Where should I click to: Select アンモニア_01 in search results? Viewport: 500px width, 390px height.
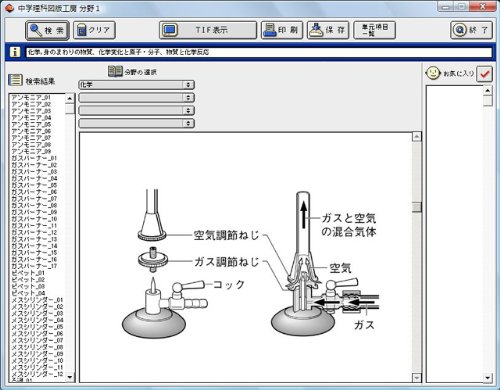[31, 97]
